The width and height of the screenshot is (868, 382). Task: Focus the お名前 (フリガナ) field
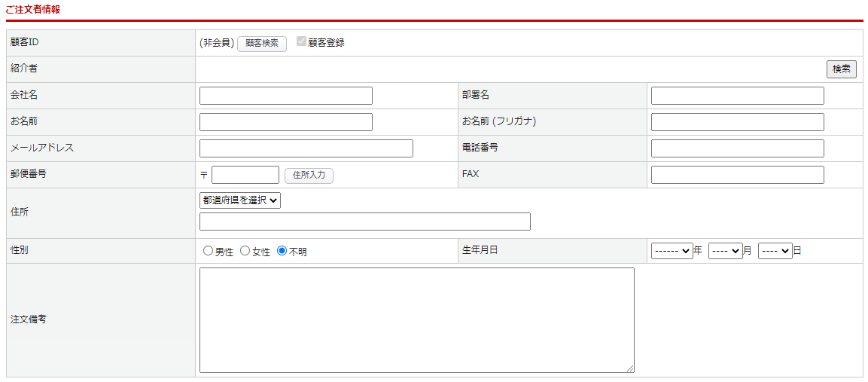point(737,122)
